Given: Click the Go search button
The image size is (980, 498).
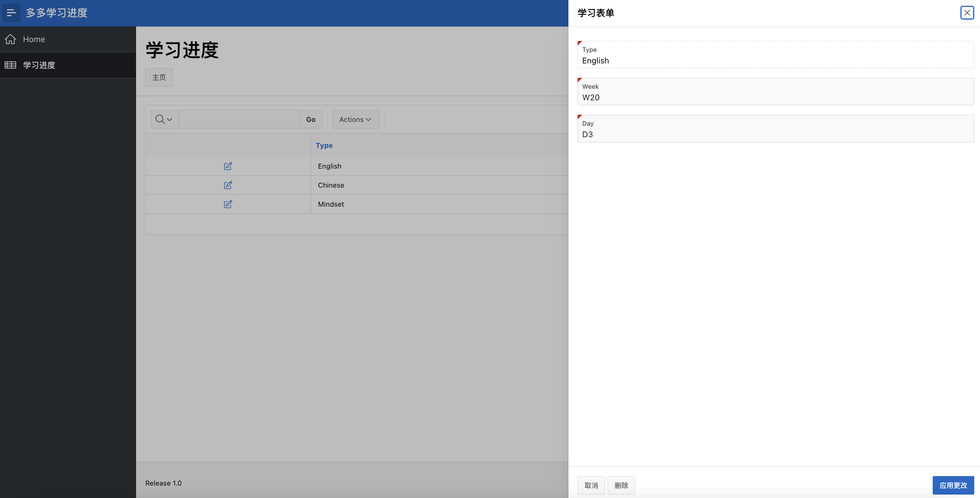Looking at the screenshot, I should (x=310, y=120).
